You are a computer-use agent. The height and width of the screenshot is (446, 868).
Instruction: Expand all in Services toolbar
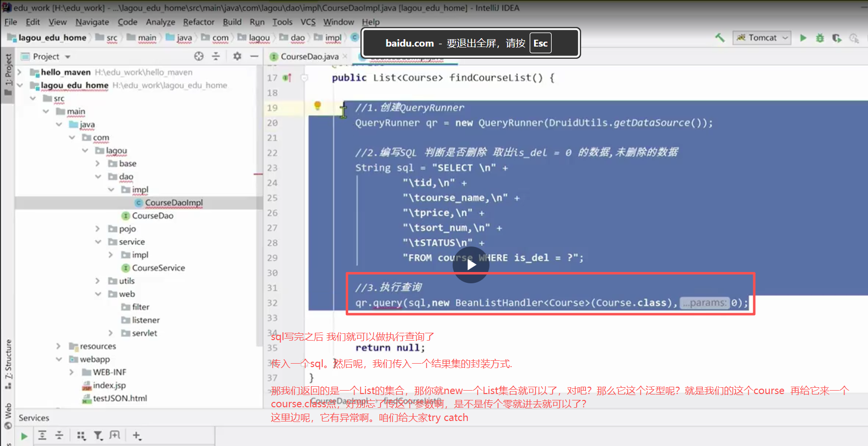[42, 435]
